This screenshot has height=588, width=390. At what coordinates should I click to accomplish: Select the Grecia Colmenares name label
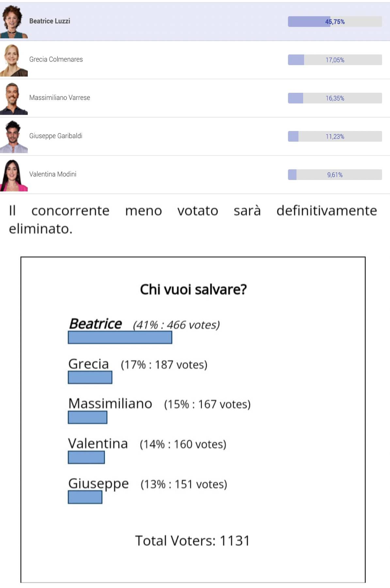pos(56,59)
